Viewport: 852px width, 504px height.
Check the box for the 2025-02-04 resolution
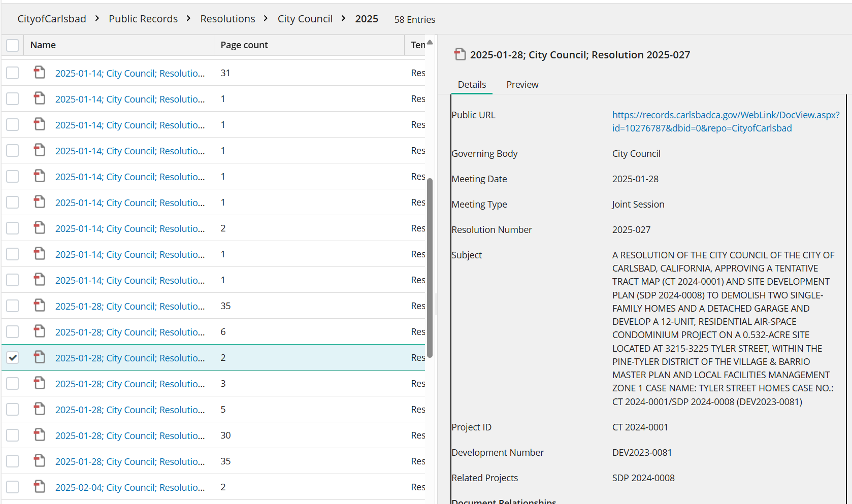tap(13, 487)
